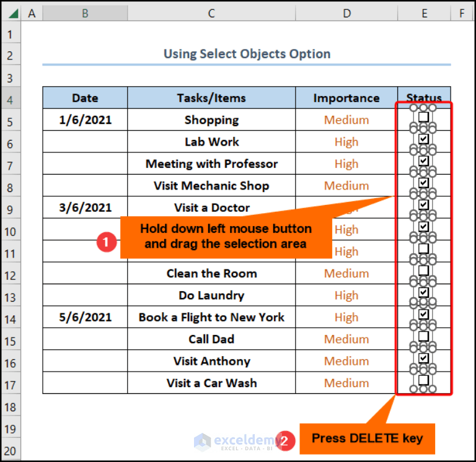This screenshot has width=476, height=462.
Task: Click the 'Tasks/Items' header cell
Action: click(211, 98)
